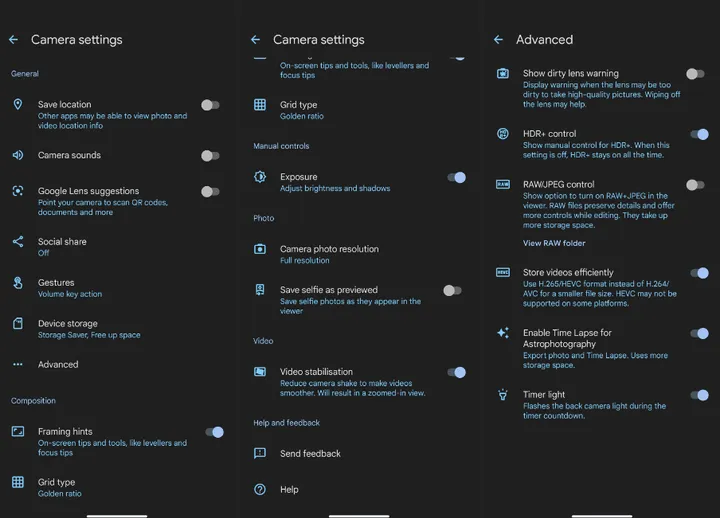Image resolution: width=720 pixels, height=518 pixels.
Task: Tap Send feedback
Action: 310,454
